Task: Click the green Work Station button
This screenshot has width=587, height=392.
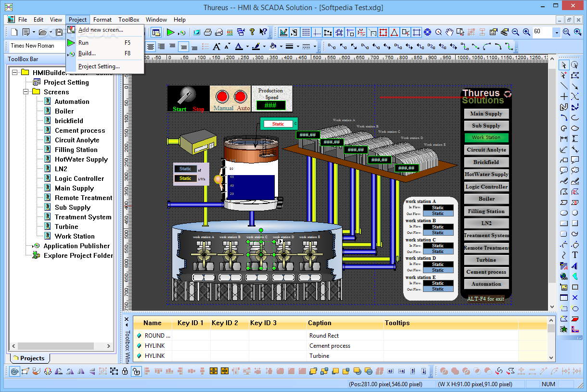Action: (x=486, y=138)
